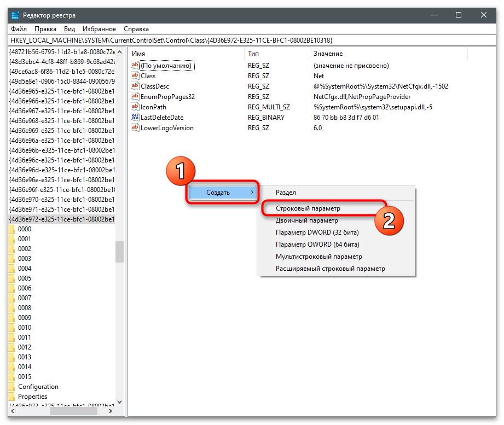Click the folder icon of key 0001
The height and width of the screenshot is (425, 504).
(11, 239)
